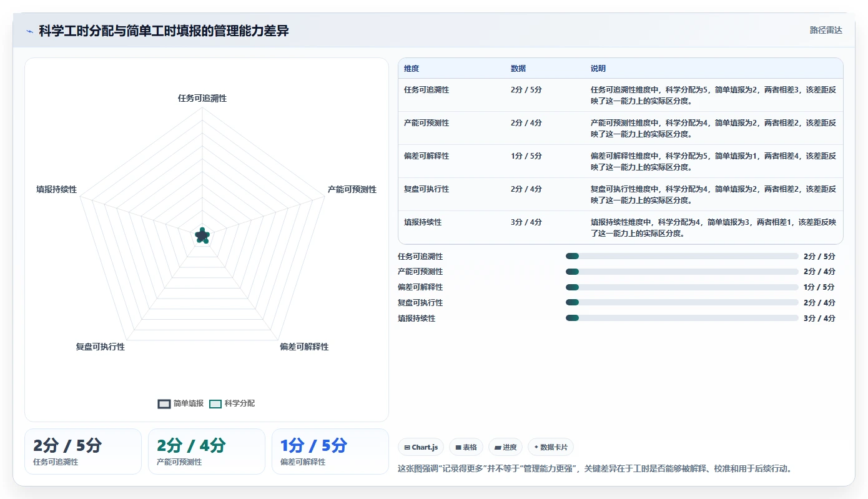Click the 数据 column header

pos(518,69)
